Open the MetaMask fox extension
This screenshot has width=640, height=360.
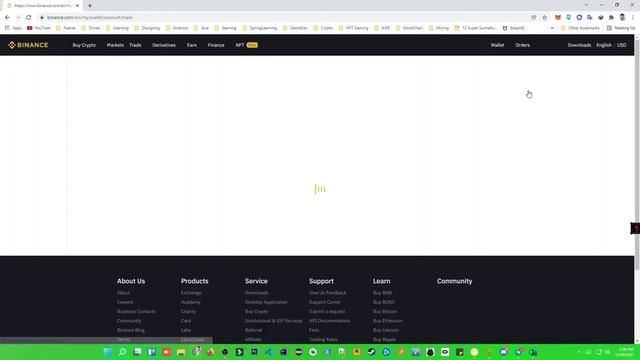tap(558, 18)
